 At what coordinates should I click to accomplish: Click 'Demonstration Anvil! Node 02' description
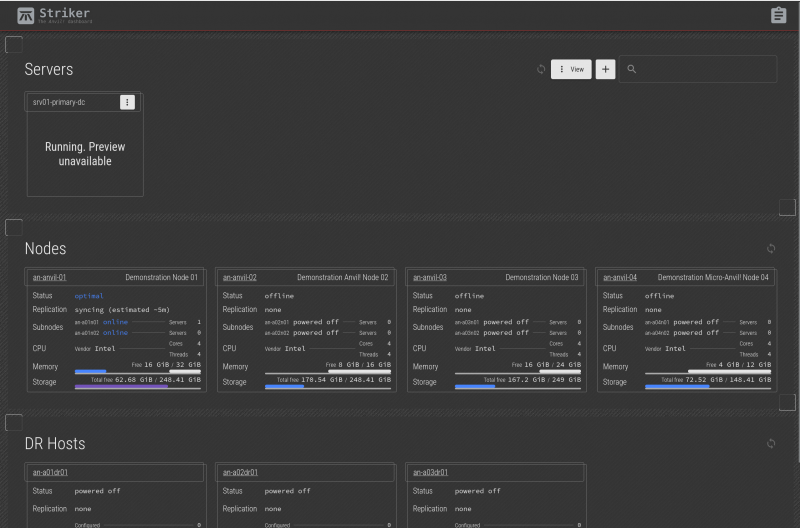point(342,278)
